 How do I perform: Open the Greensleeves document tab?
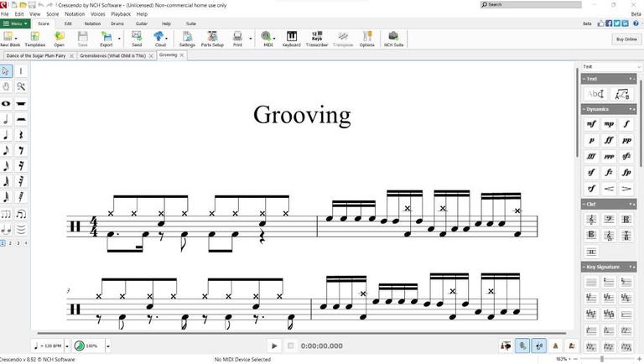point(113,55)
